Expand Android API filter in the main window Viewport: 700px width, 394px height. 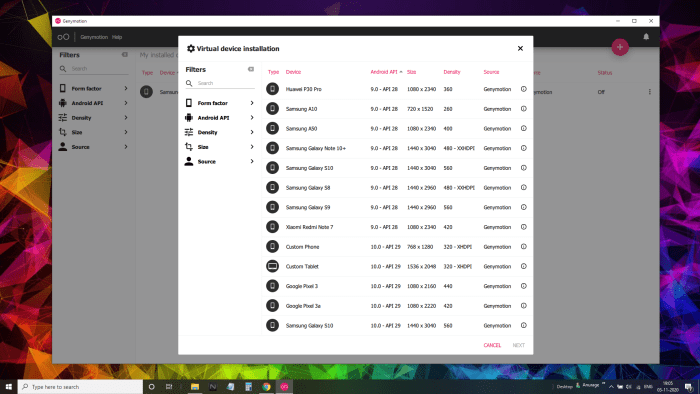coord(93,103)
